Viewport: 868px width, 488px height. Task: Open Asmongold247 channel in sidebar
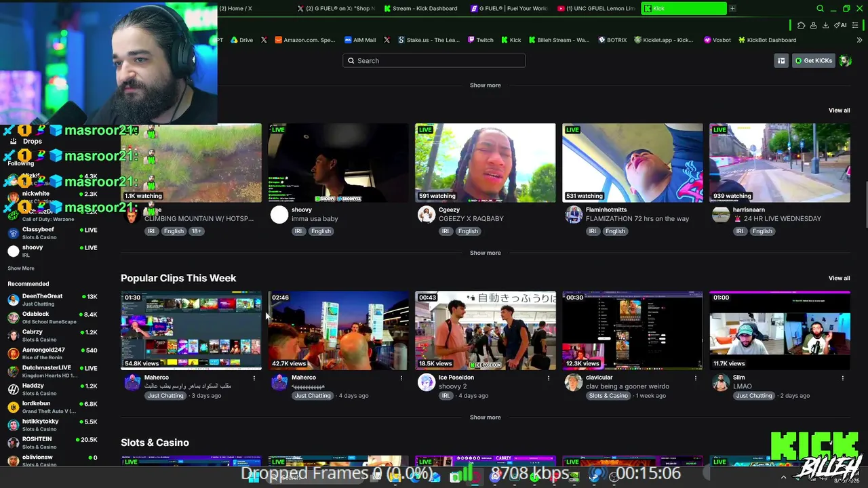53,353
